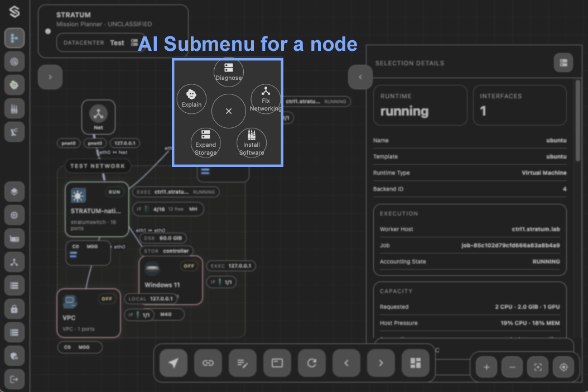
Task: Click the window panel icon in the toolbar
Action: [x=277, y=363]
